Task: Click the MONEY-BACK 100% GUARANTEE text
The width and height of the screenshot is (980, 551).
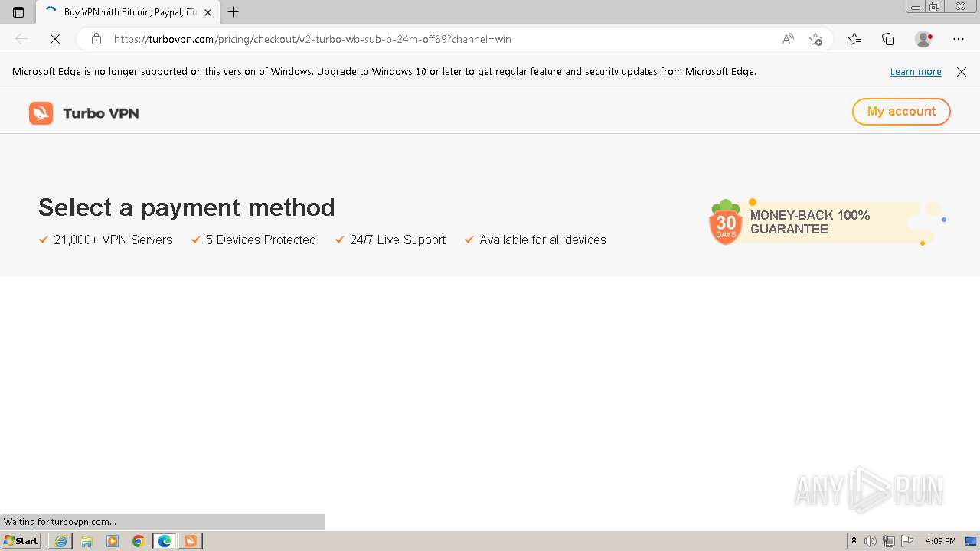Action: [x=810, y=222]
